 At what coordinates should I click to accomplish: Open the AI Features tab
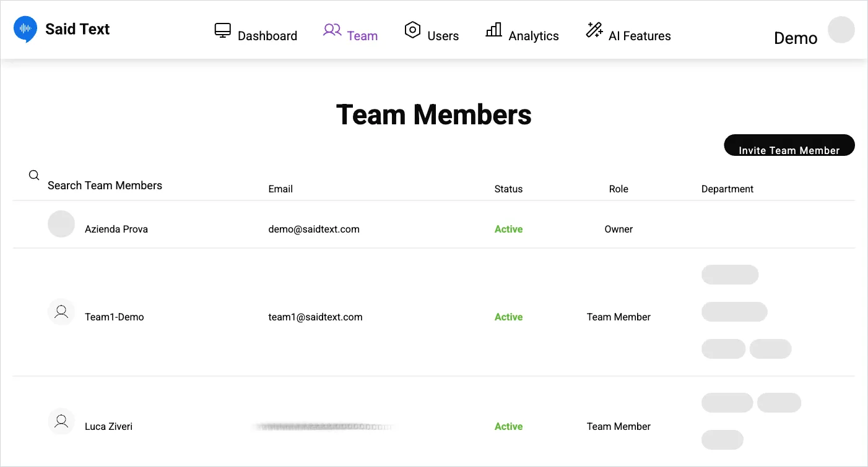tap(628, 31)
